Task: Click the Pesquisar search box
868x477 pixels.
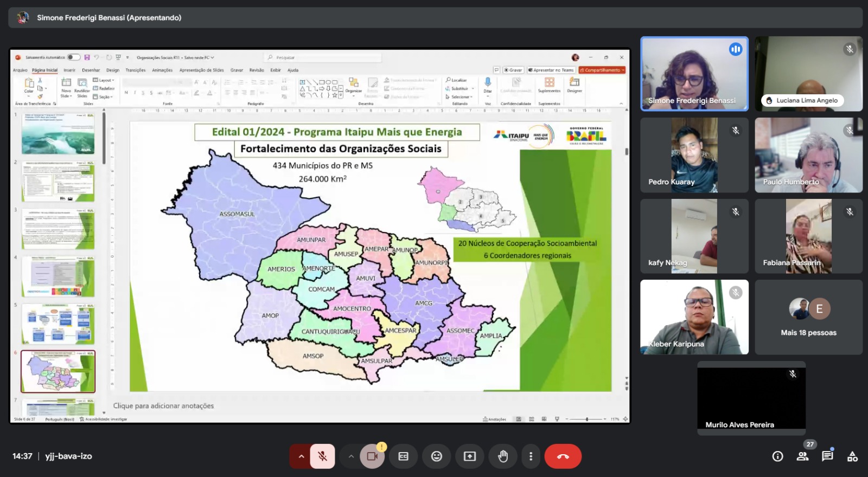Action: [x=323, y=57]
